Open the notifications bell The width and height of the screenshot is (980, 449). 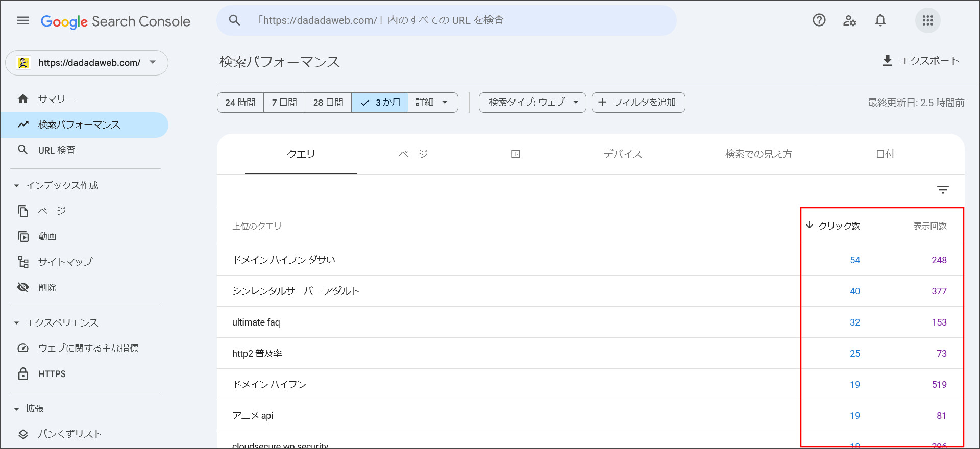click(x=880, y=20)
